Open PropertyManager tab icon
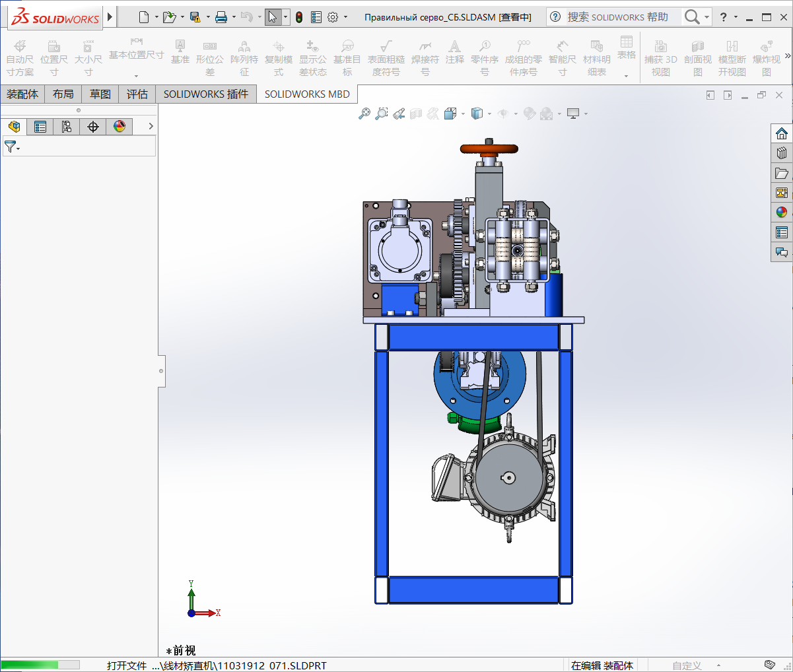Image resolution: width=793 pixels, height=672 pixels. 40,126
